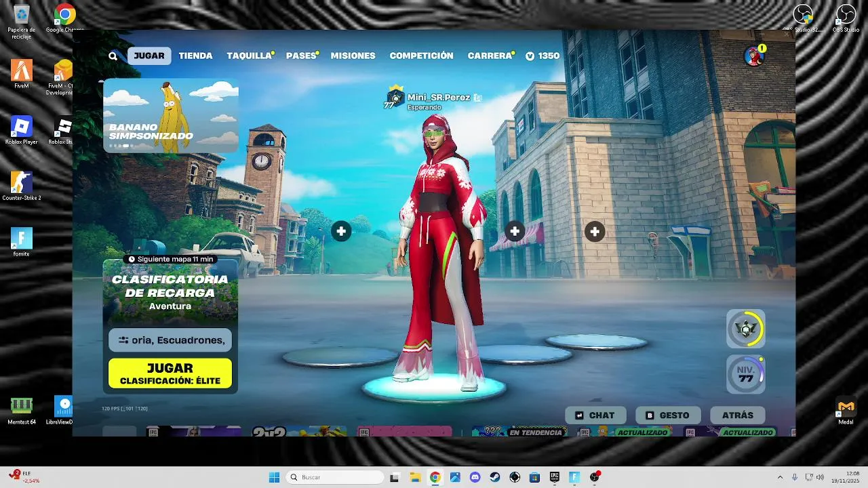868x488 pixels.
Task: Open the 2v2 island tile in bottom row
Action: (x=299, y=432)
